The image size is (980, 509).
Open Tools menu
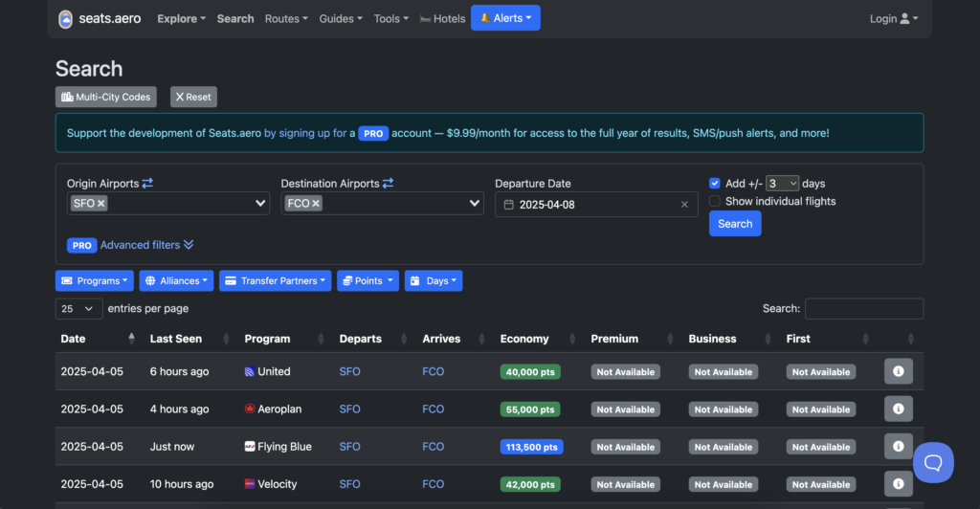(390, 19)
